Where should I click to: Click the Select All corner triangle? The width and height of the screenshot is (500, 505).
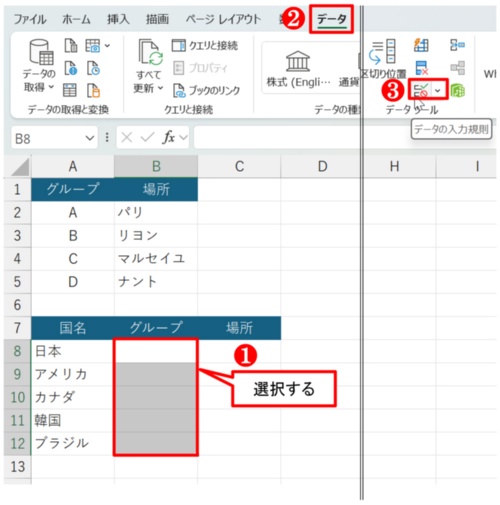[x=20, y=167]
